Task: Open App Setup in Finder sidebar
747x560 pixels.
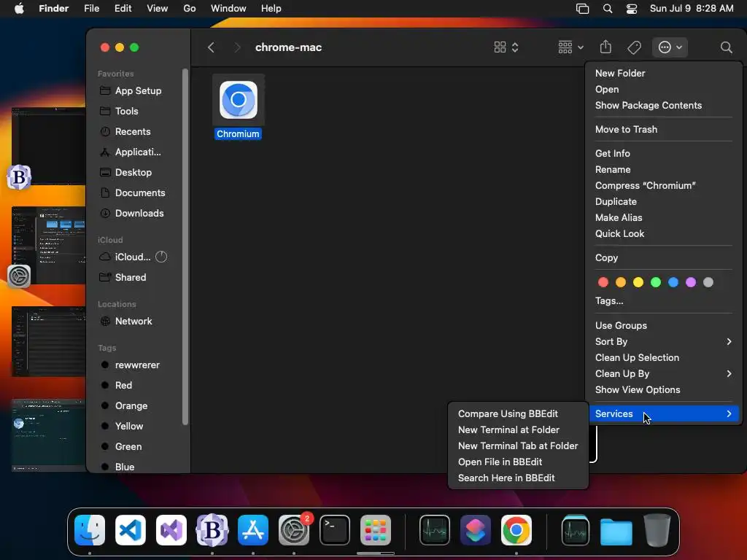Action: [x=138, y=90]
